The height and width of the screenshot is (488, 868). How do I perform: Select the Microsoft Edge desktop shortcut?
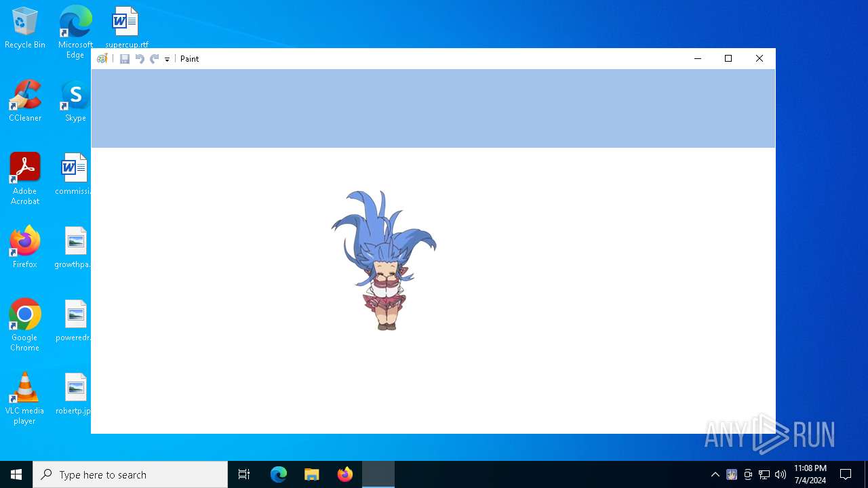pyautogui.click(x=75, y=33)
